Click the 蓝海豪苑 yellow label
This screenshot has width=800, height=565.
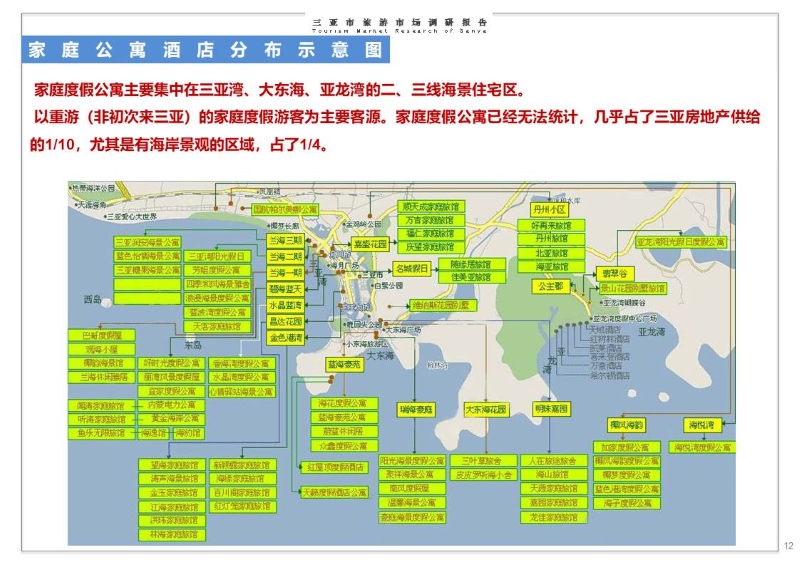point(344,366)
